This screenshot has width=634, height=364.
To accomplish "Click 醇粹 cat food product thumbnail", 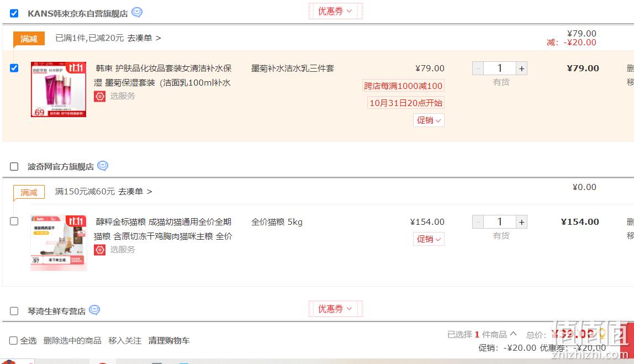I will pyautogui.click(x=59, y=242).
